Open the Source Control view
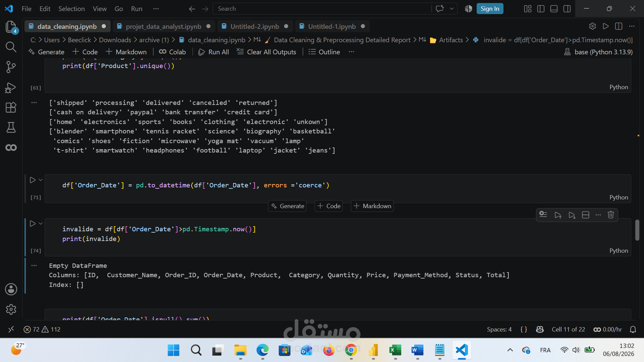This screenshot has width=644, height=362. (x=11, y=67)
